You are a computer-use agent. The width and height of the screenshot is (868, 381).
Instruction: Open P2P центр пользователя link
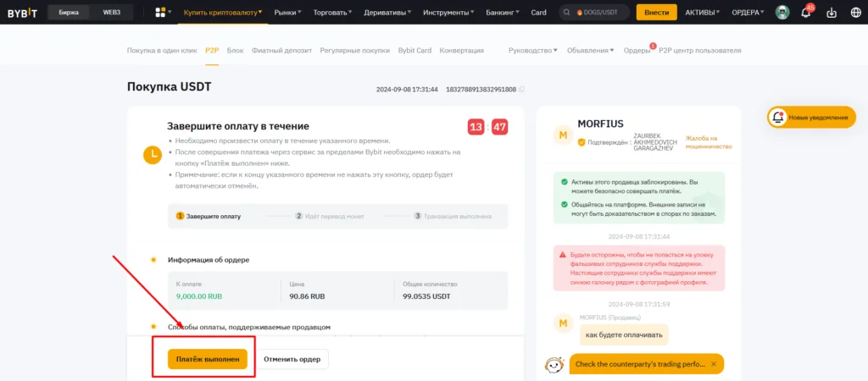[699, 50]
